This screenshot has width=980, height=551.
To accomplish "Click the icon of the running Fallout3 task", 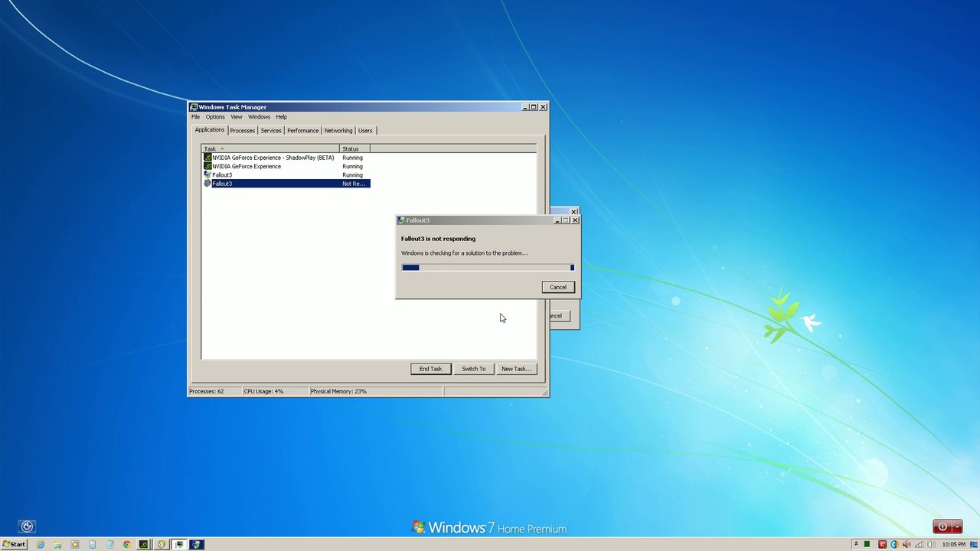I will click(207, 175).
